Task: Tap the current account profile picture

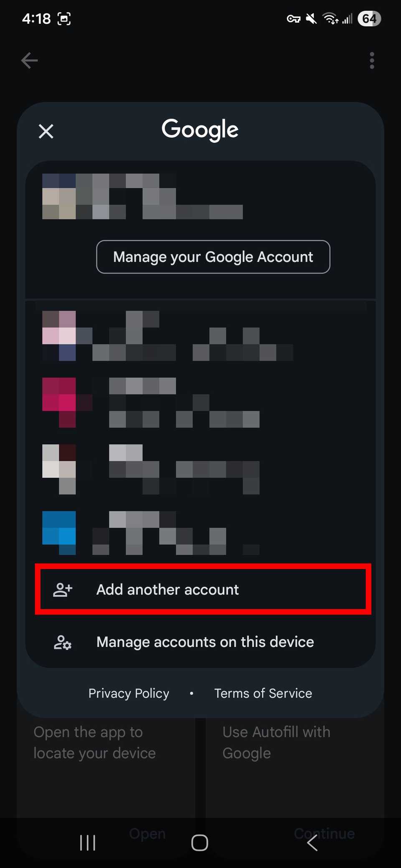Action: click(x=59, y=196)
